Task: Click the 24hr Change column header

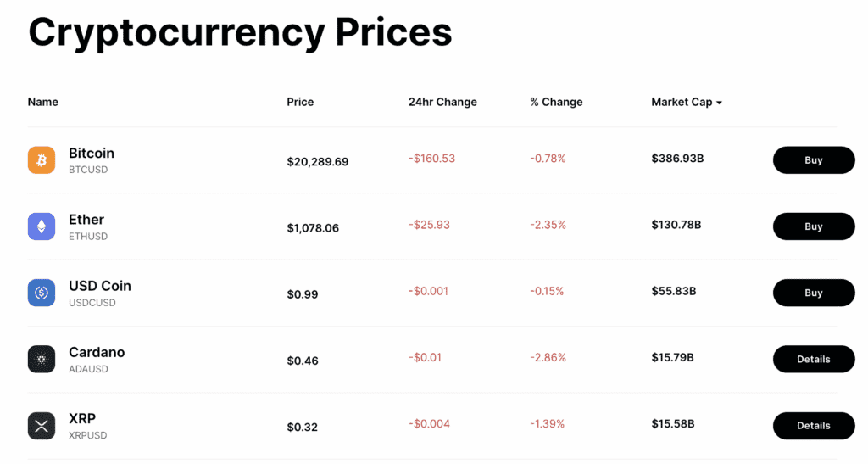Action: click(442, 102)
